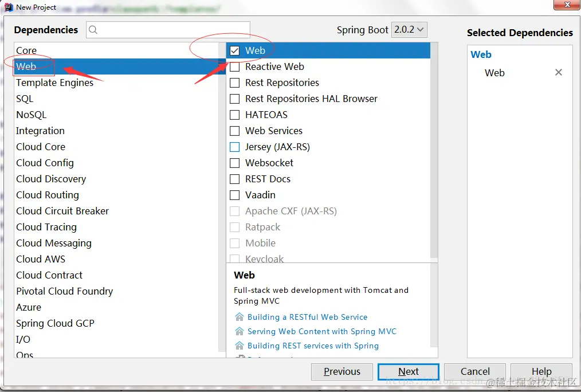The width and height of the screenshot is (581, 392).
Task: Select the Template Engines category
Action: [116, 83]
